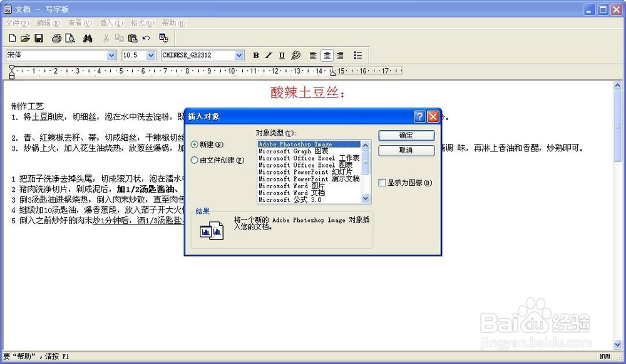Click the 制作工艺 line in document
This screenshot has height=364, width=626.
28,106
